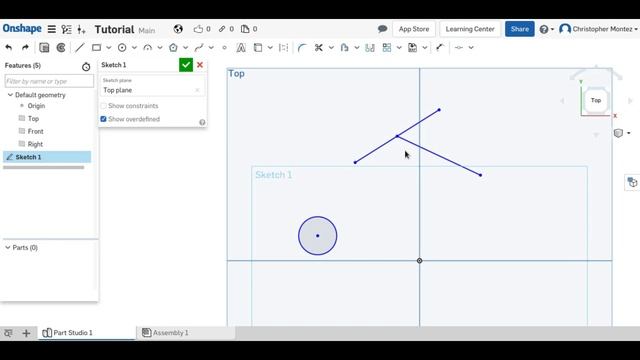Open Christopher Montez account menu
Image resolution: width=640 pixels, height=360 pixels.
pos(598,29)
